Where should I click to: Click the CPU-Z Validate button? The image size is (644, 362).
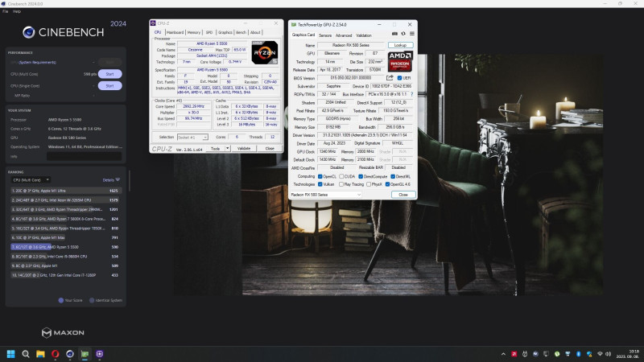coord(244,148)
